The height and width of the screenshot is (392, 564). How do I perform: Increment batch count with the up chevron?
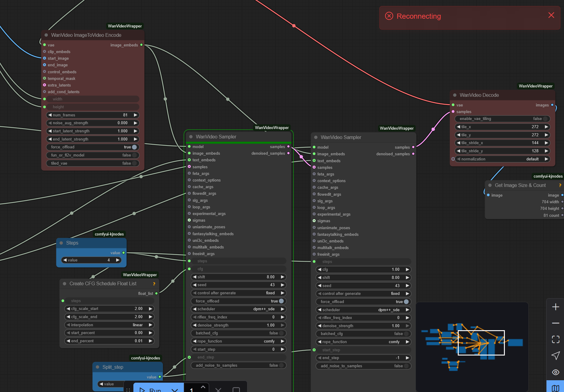click(x=203, y=387)
